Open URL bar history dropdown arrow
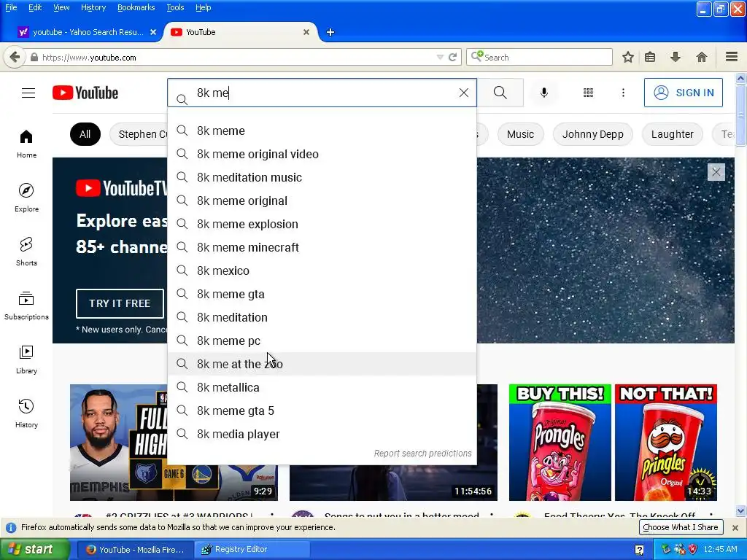747x560 pixels. point(440,57)
